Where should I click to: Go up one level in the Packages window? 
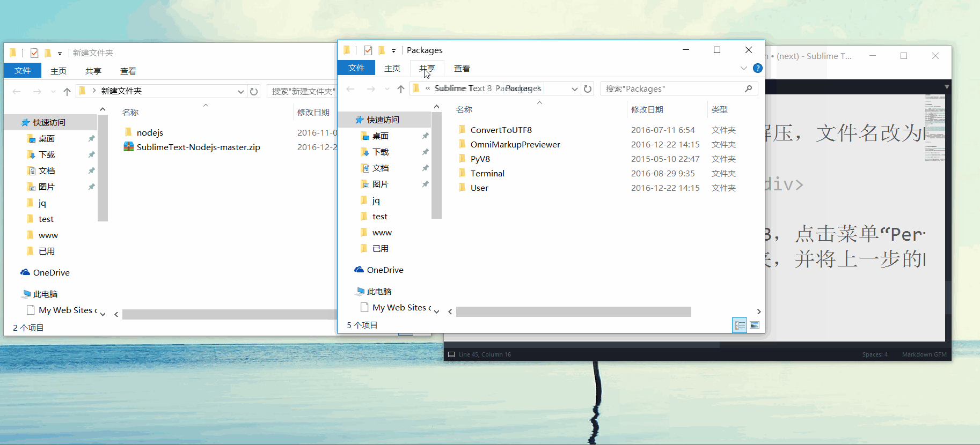pyautogui.click(x=401, y=89)
